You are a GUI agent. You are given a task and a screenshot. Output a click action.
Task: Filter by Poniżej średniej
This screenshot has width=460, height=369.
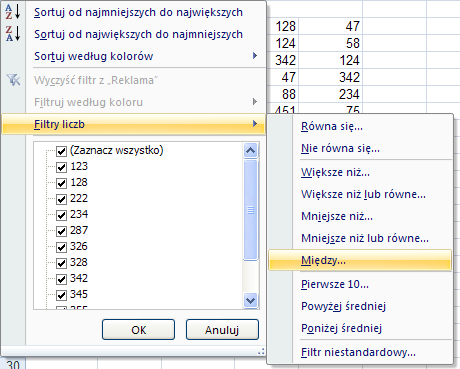coord(360,328)
